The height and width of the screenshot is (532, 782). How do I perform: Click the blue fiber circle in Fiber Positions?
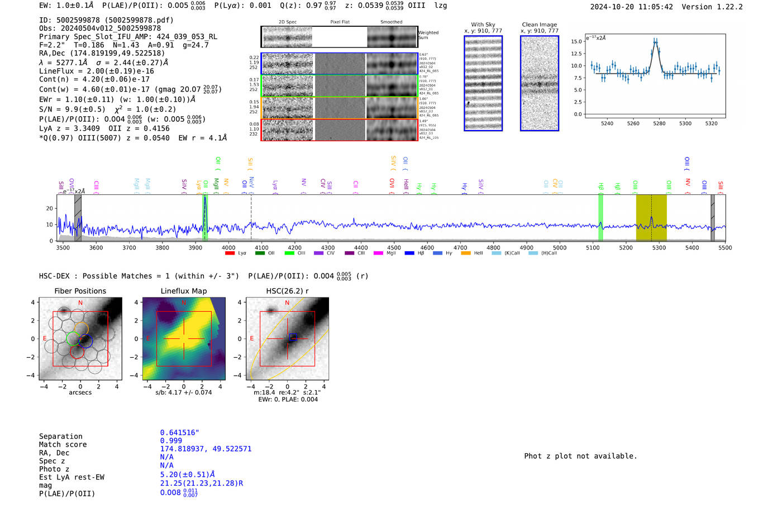click(x=85, y=341)
